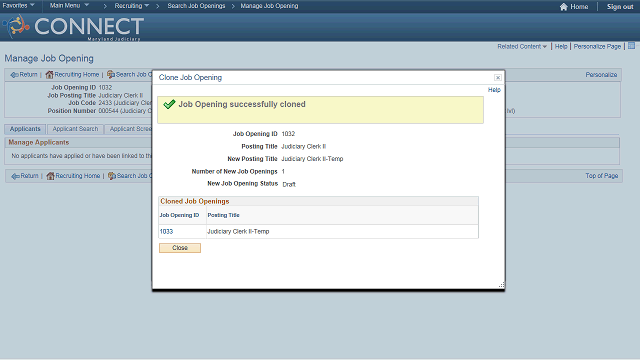The image size is (640, 360).
Task: Close the Clone Job Opening dialog with X
Action: (x=498, y=78)
